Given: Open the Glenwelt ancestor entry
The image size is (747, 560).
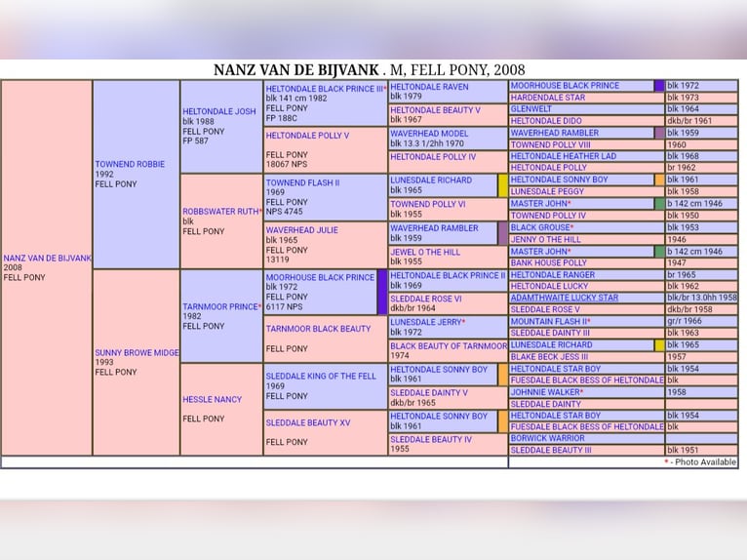Looking at the screenshot, I should [x=531, y=109].
